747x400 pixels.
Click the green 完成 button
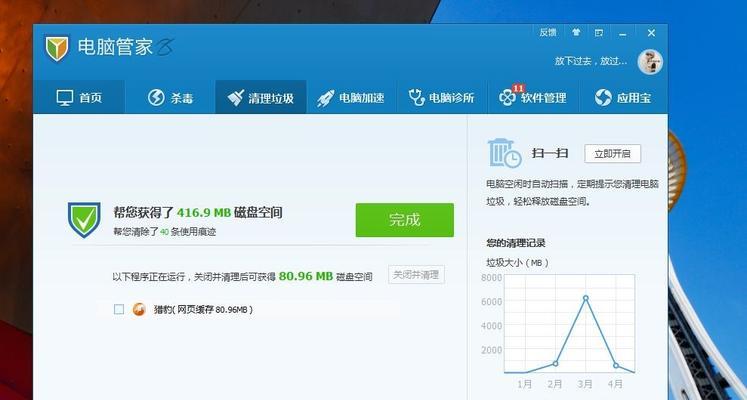click(404, 220)
